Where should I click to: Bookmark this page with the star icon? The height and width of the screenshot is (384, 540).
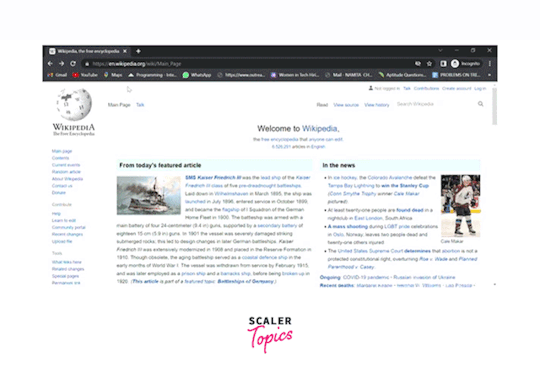click(429, 64)
